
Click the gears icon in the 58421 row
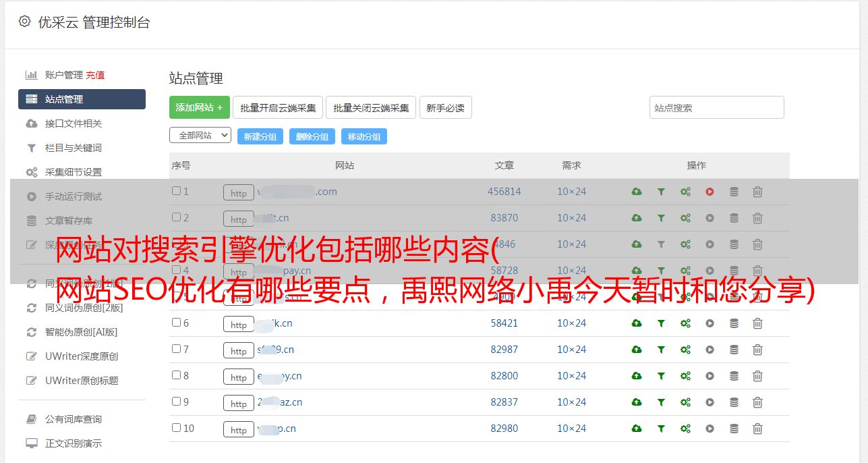[x=685, y=323]
